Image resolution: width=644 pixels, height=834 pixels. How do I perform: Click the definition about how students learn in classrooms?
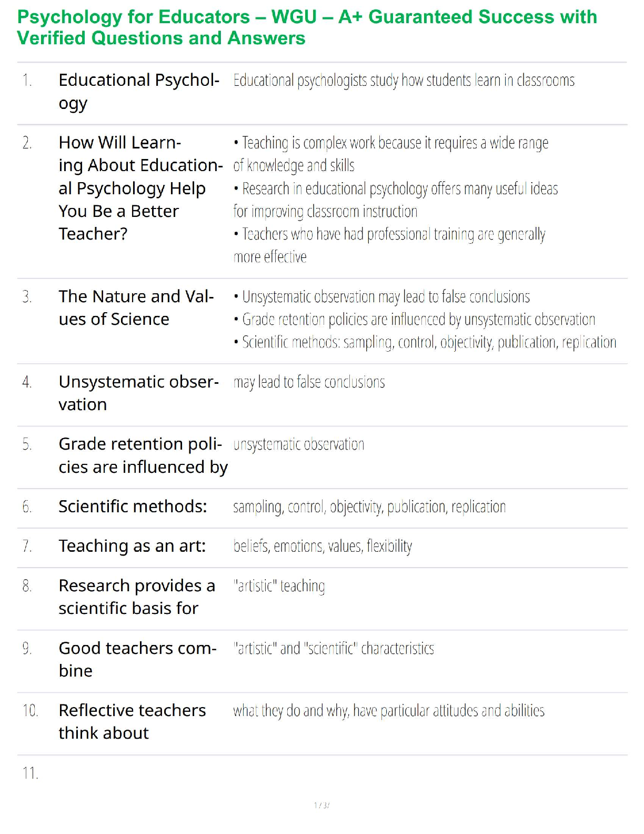coord(404,81)
